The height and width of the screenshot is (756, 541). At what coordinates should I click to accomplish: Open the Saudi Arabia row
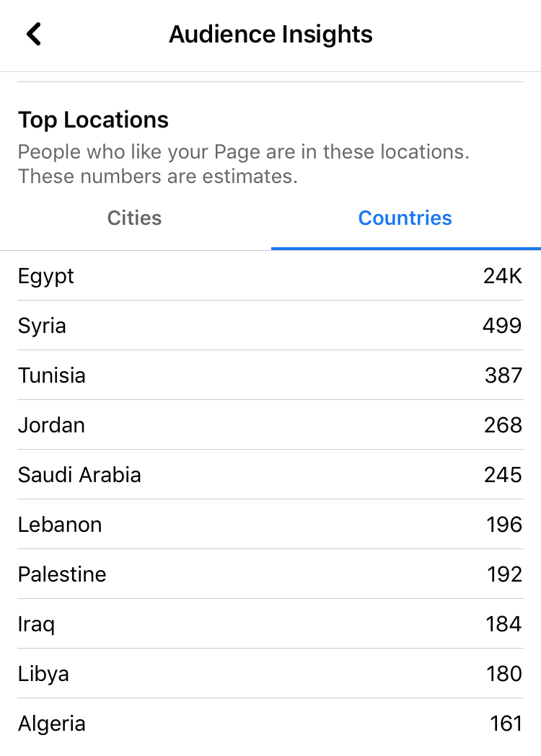(x=270, y=475)
